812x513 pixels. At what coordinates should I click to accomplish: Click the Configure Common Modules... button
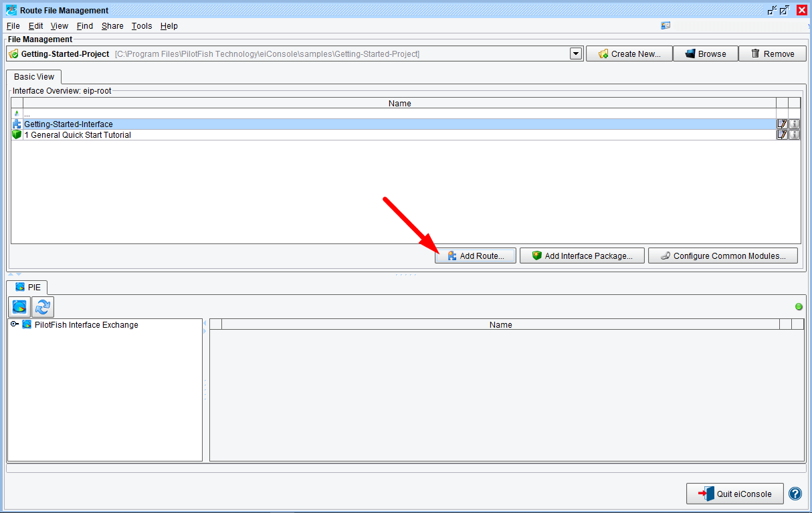722,255
